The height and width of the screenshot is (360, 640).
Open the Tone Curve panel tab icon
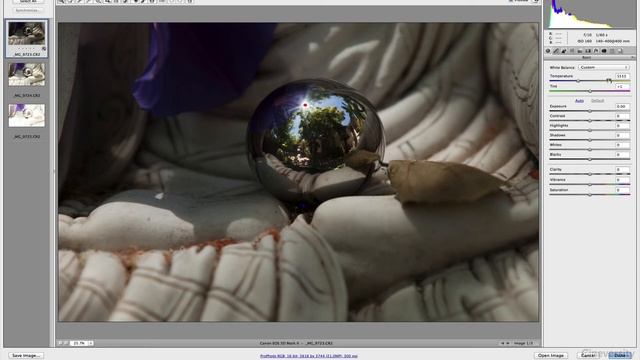pyautogui.click(x=556, y=51)
